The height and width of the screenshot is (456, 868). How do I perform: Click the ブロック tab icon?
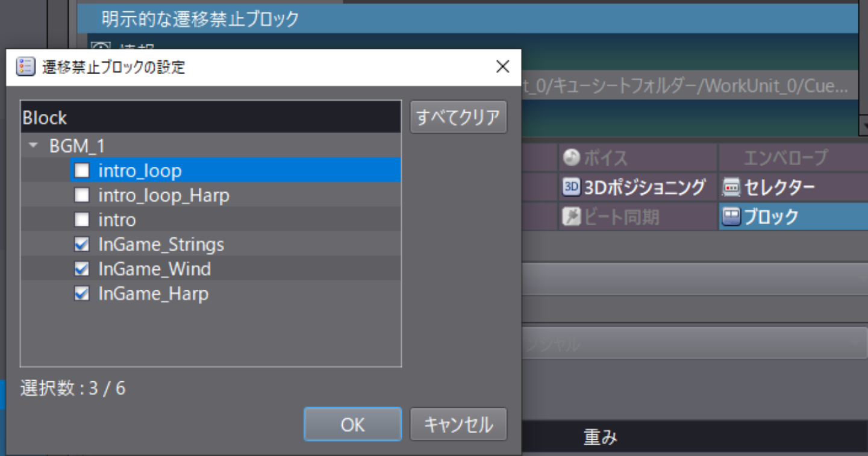[x=731, y=216]
